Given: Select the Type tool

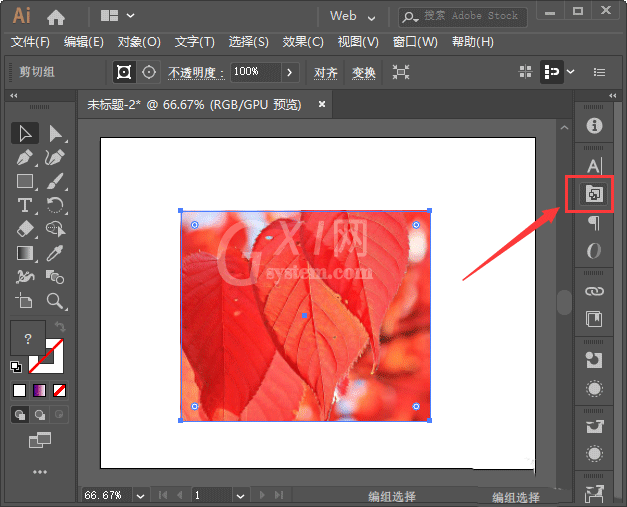Looking at the screenshot, I should pos(25,206).
